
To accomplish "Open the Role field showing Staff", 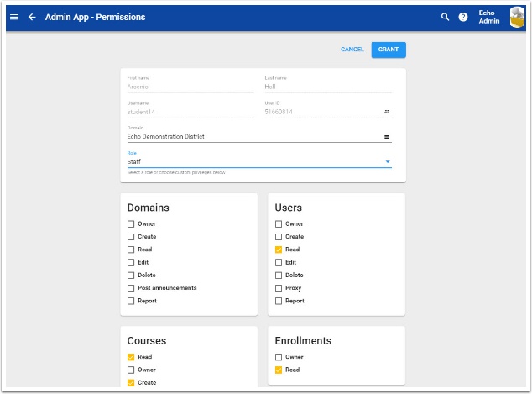I will click(252, 161).
